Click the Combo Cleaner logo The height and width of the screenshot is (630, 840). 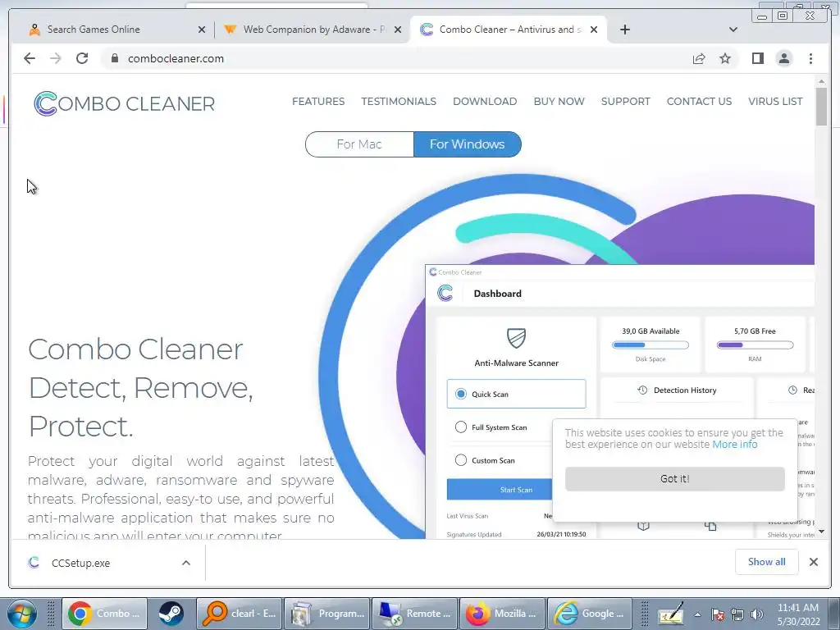(x=125, y=103)
